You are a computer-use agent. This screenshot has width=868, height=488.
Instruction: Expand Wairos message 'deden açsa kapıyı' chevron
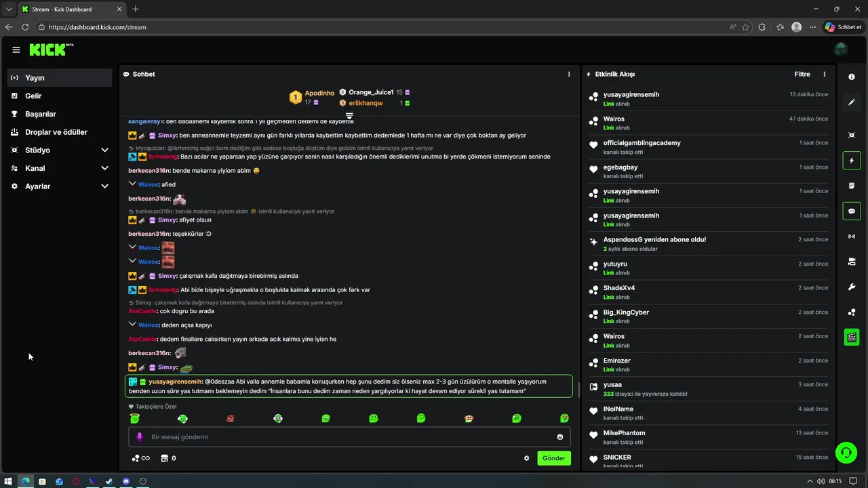pyautogui.click(x=132, y=324)
